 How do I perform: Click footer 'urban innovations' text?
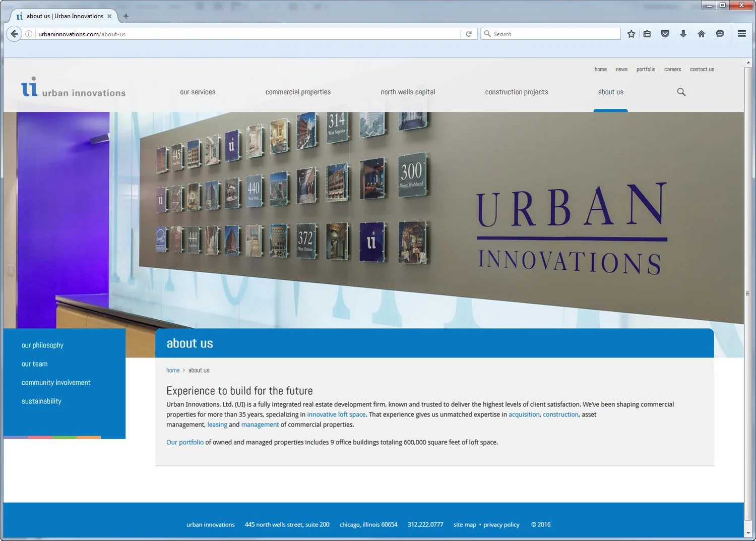coord(211,525)
